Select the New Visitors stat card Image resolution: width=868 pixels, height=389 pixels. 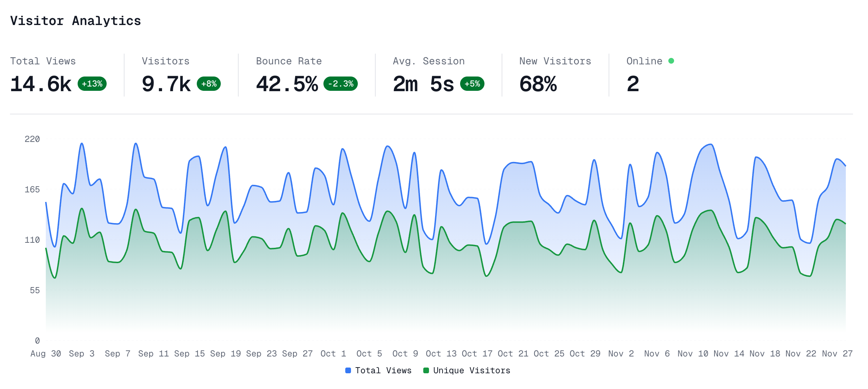pos(555,73)
